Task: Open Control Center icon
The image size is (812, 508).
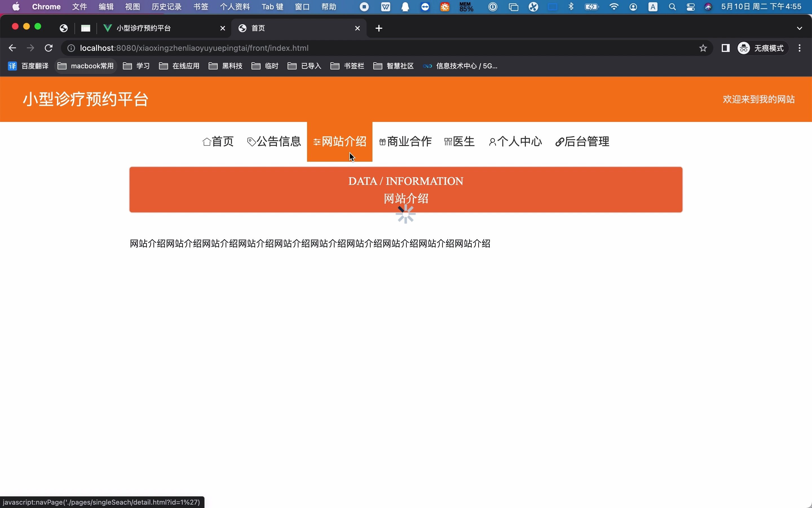Action: point(690,7)
